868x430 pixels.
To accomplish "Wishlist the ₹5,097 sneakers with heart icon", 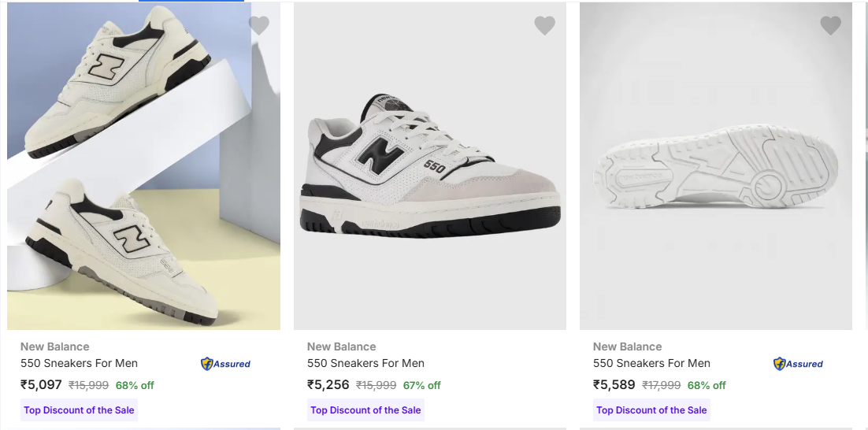I will [258, 26].
